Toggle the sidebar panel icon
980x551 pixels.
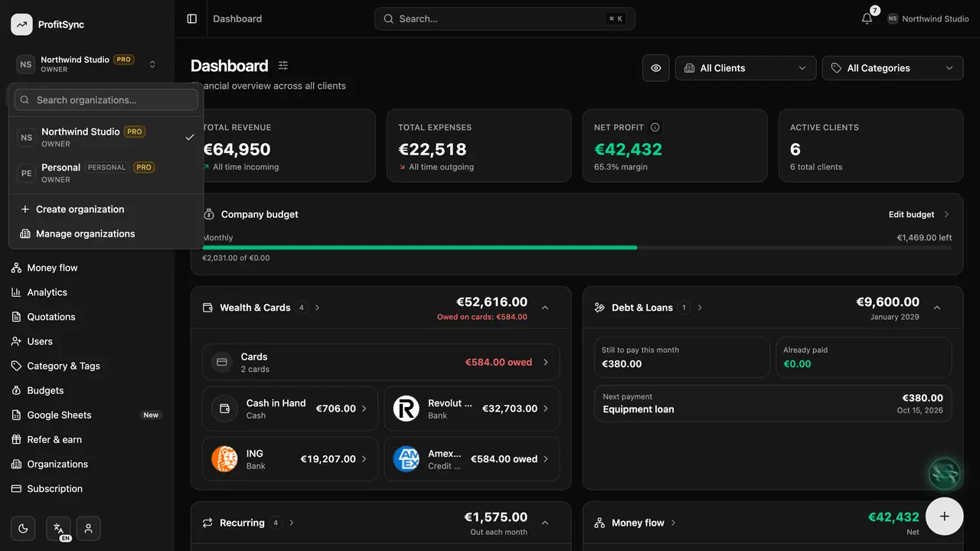[x=192, y=18]
